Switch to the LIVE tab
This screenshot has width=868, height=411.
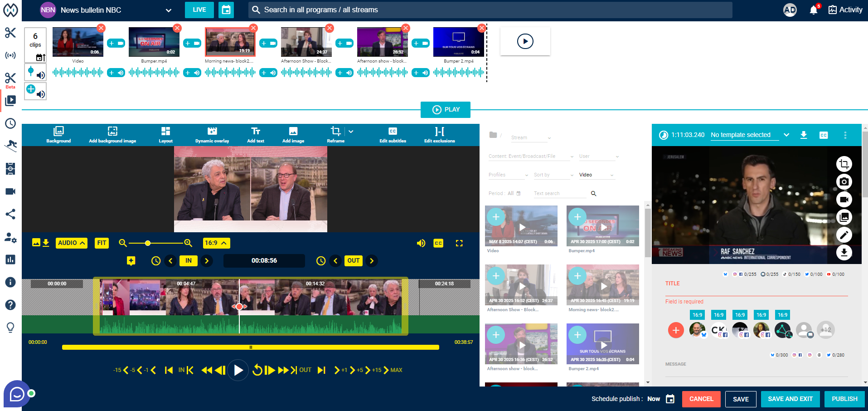pyautogui.click(x=199, y=10)
